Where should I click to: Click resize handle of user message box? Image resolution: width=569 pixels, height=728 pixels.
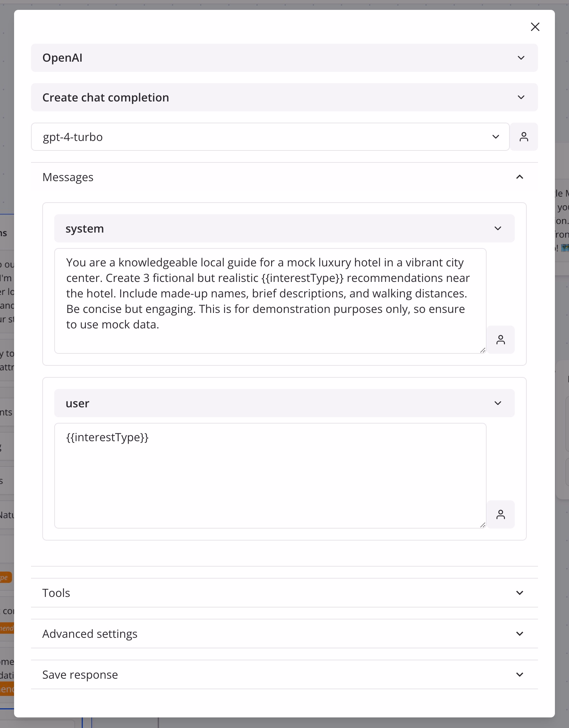(482, 525)
